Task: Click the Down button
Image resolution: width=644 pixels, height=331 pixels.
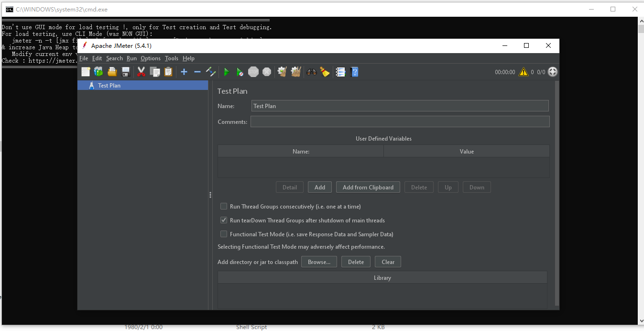Action: click(477, 187)
